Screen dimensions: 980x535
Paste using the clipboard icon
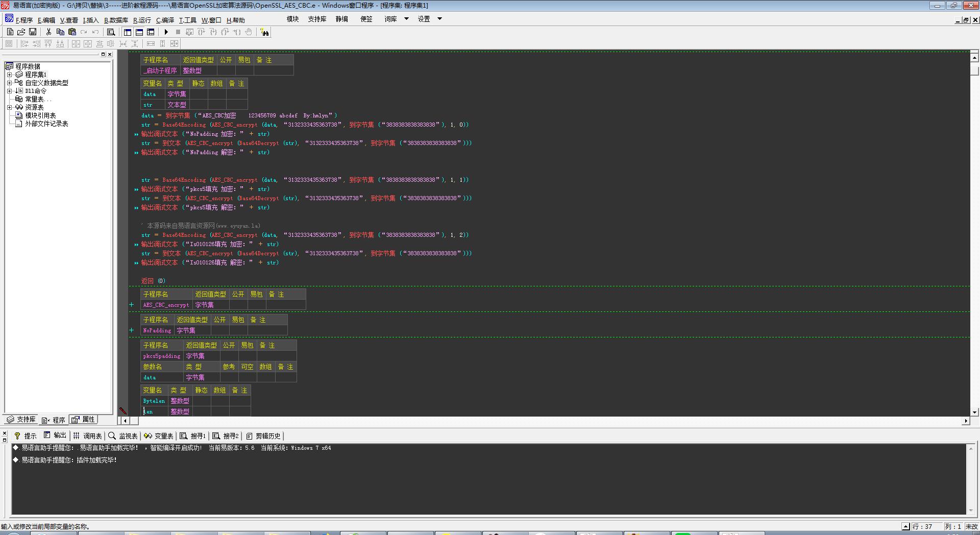click(72, 32)
